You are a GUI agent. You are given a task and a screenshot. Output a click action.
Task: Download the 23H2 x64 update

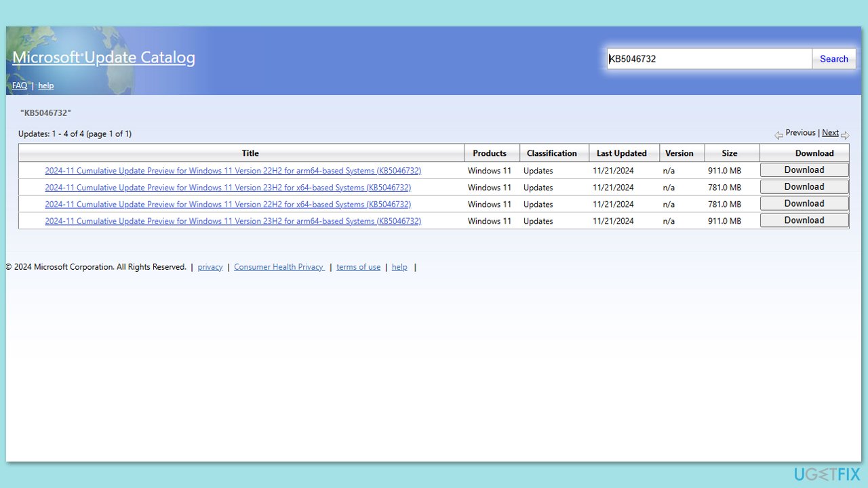tap(804, 187)
